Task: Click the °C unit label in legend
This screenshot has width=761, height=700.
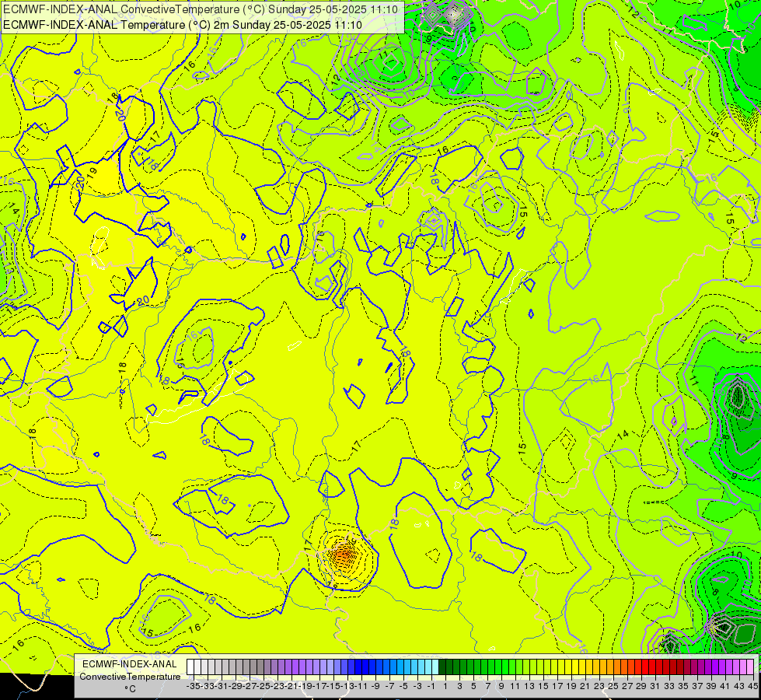Action: pos(130,689)
